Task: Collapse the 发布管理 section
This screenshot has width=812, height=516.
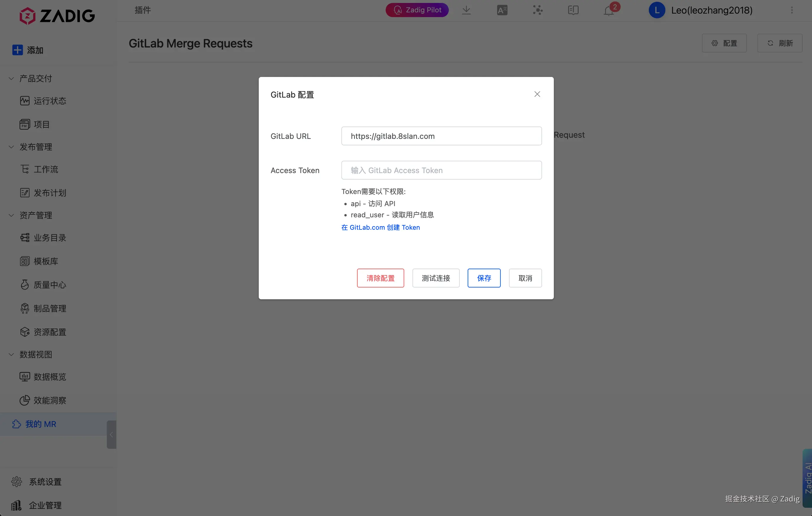Action: [x=11, y=147]
